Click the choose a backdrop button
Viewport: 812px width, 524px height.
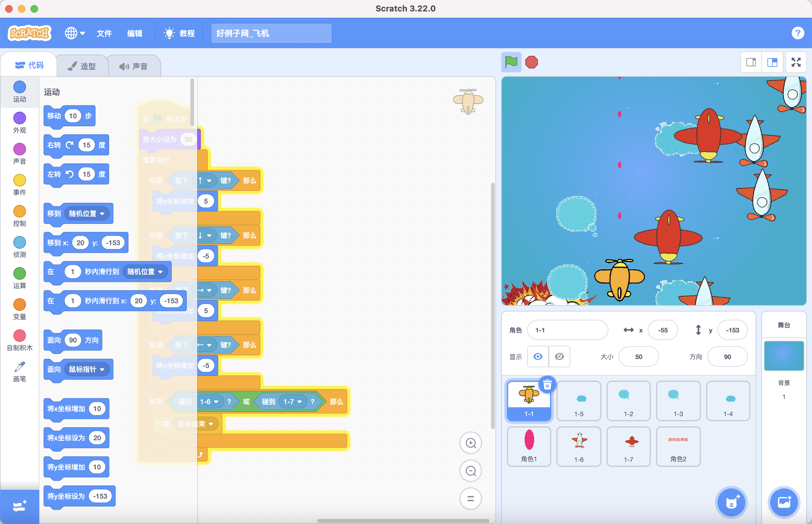click(x=784, y=502)
